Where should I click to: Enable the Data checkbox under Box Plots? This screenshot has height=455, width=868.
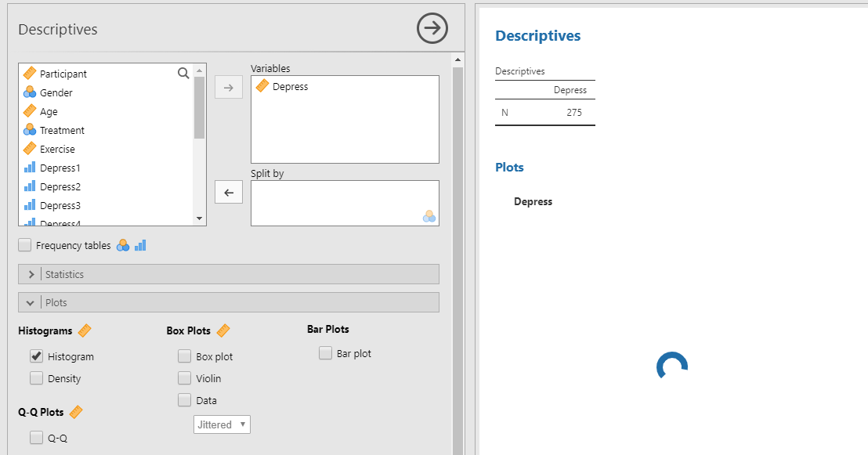click(184, 400)
